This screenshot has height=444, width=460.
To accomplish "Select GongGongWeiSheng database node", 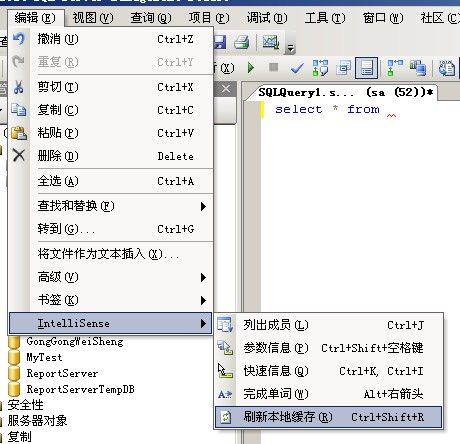I will 75,341.
